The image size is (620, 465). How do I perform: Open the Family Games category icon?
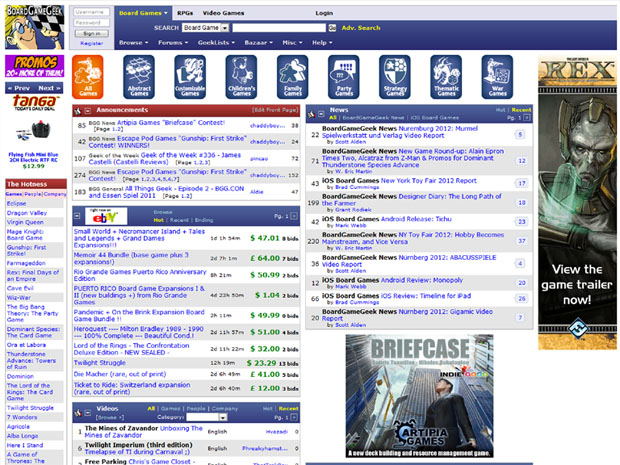tap(293, 77)
